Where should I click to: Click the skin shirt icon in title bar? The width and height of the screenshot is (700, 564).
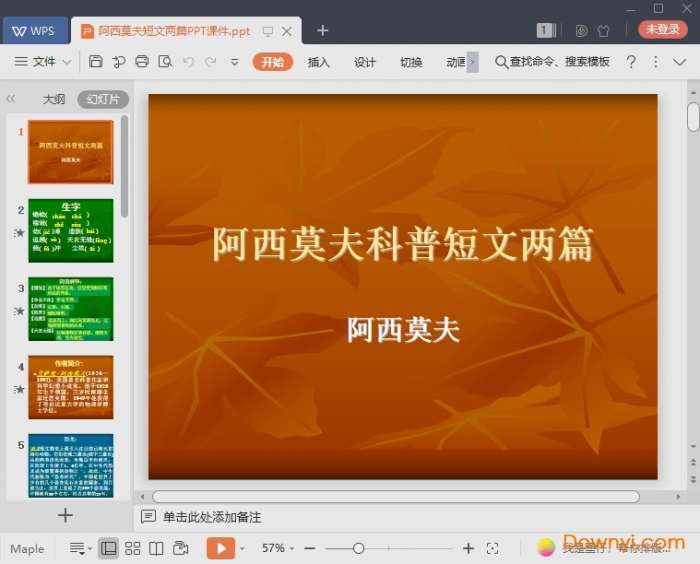coord(604,31)
